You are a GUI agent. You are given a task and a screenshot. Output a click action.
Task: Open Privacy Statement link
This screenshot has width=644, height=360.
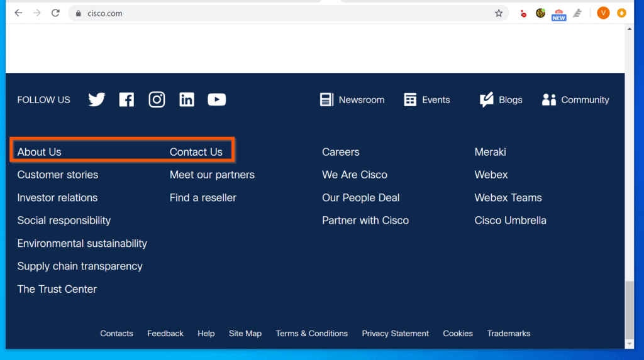click(x=395, y=334)
